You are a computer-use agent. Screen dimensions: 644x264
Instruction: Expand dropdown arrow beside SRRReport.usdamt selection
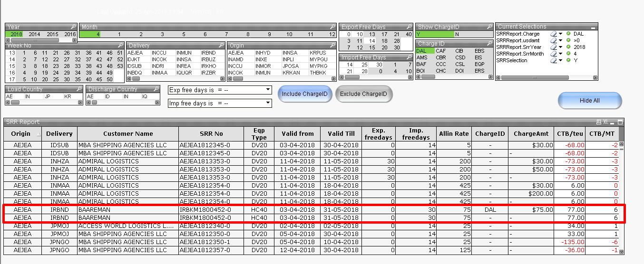pos(560,41)
